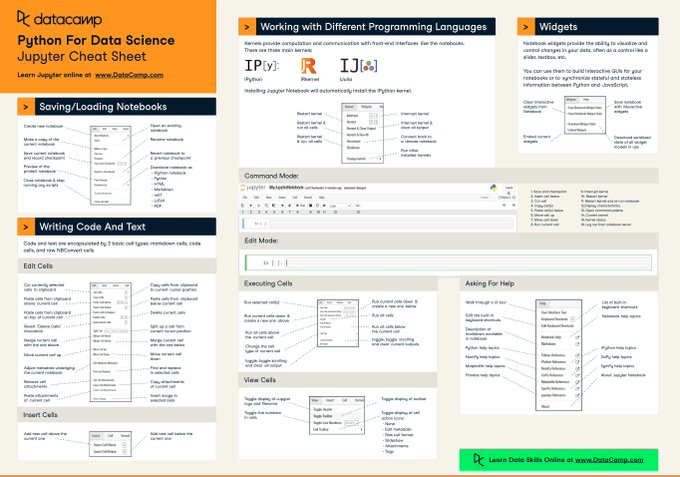
Task: Expand the Cell Toolbar submenu in the View menu
Action: click(x=337, y=429)
